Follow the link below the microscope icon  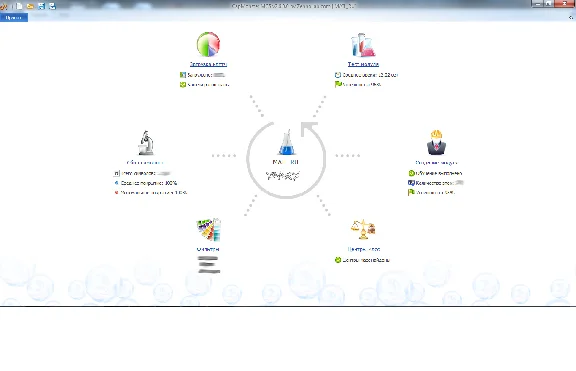(145, 162)
